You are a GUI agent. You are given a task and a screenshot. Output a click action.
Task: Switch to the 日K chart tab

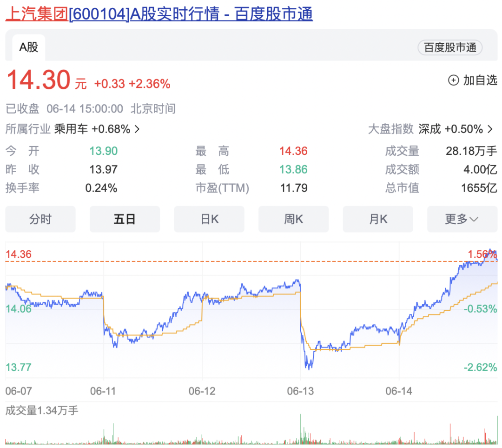tap(209, 219)
